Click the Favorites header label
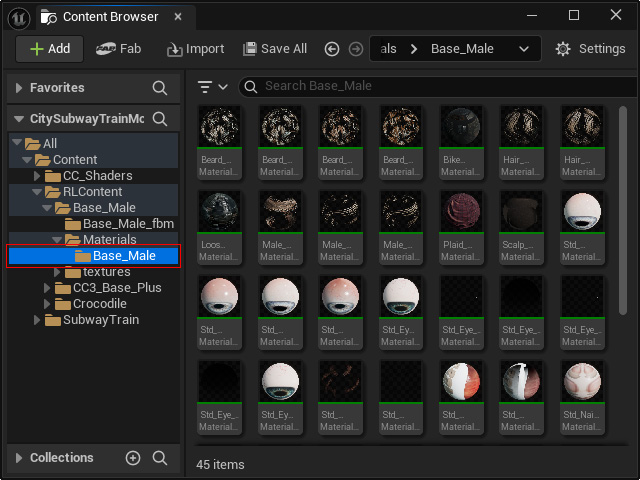Viewport: 640px width, 480px height. tap(57, 88)
